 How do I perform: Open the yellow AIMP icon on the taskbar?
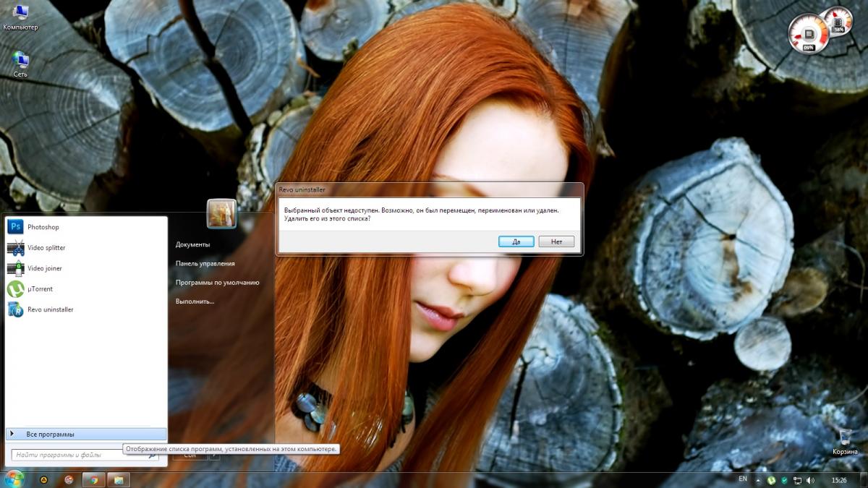[44, 479]
